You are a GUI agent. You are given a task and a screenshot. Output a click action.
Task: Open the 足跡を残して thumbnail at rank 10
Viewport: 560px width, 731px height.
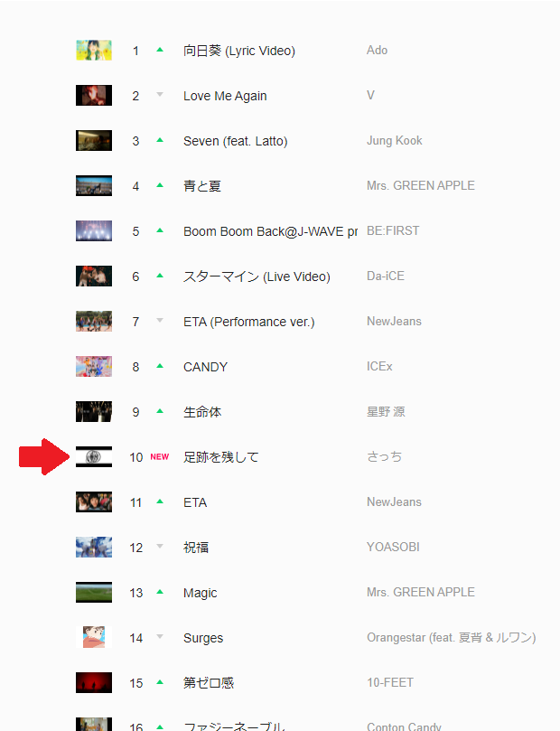94,457
